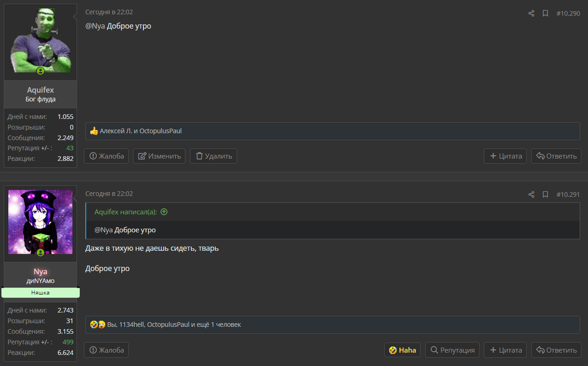The image size is (588, 366).
Task: Jump to quoted Aquifex post arrow icon
Action: point(164,212)
